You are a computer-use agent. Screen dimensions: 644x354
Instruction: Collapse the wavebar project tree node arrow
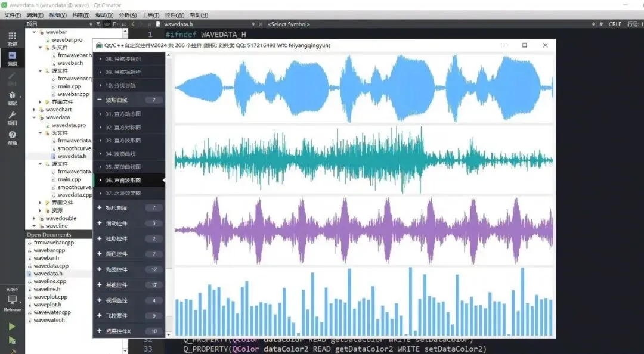34,32
